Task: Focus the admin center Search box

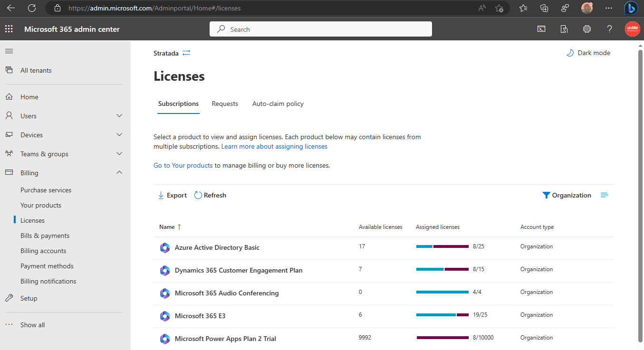Action: 321,29
